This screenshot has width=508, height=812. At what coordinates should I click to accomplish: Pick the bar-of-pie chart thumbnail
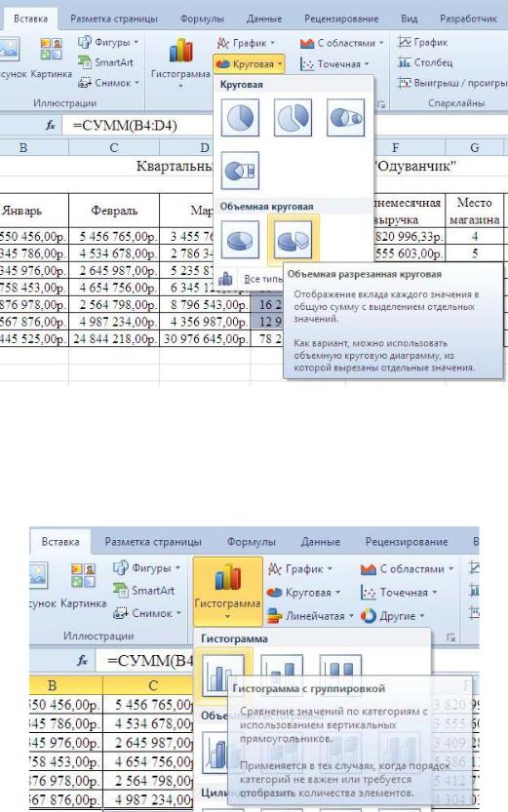click(240, 171)
